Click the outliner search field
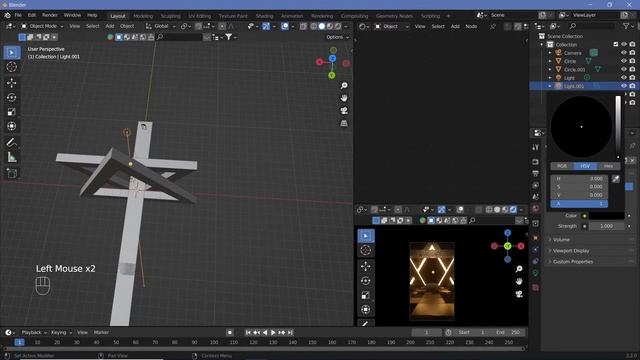The height and width of the screenshot is (360, 640). [x=592, y=26]
